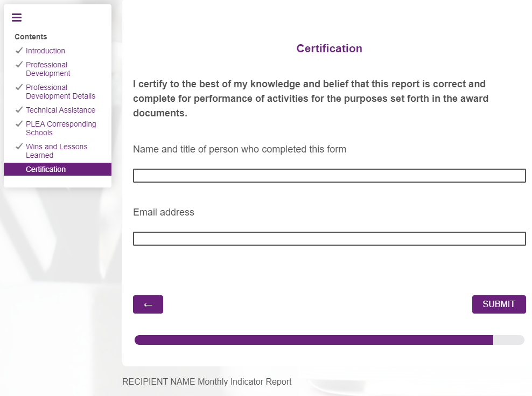Click the purple progress bar
Image resolution: width=532 pixels, height=396 pixels.
[x=313, y=340]
